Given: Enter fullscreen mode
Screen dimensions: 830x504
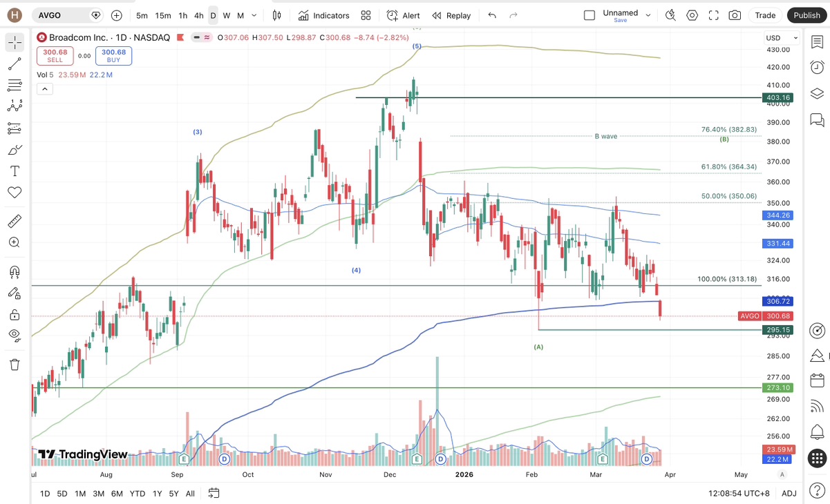Looking at the screenshot, I should click(x=713, y=15).
